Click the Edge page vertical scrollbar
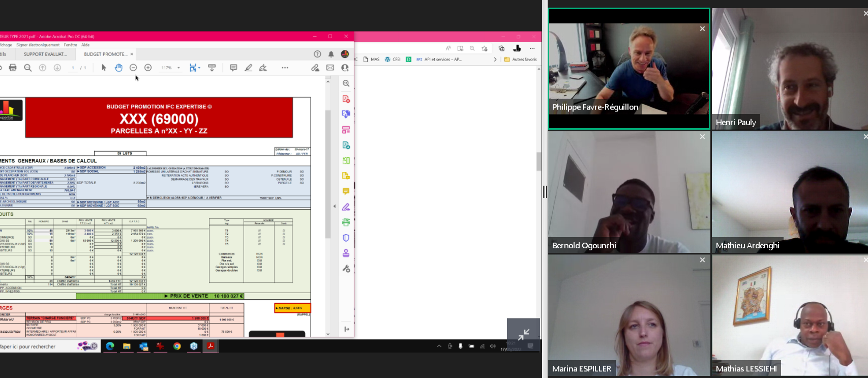The height and width of the screenshot is (378, 868). tap(539, 162)
